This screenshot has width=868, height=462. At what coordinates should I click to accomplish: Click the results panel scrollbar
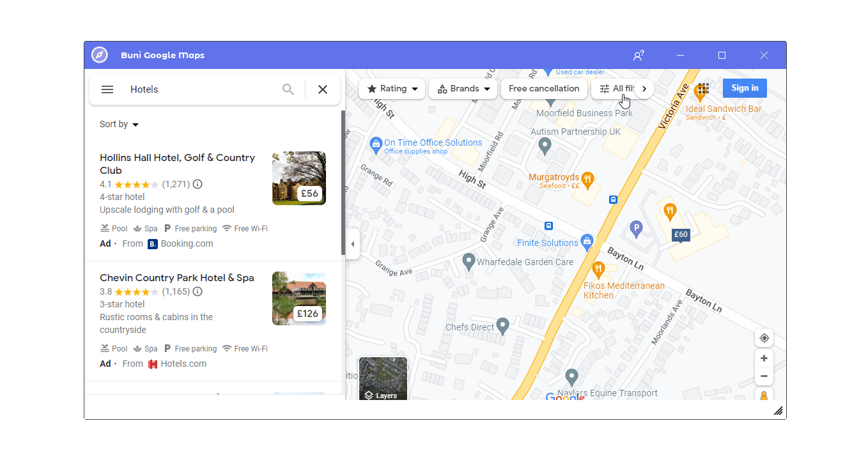tap(343, 183)
